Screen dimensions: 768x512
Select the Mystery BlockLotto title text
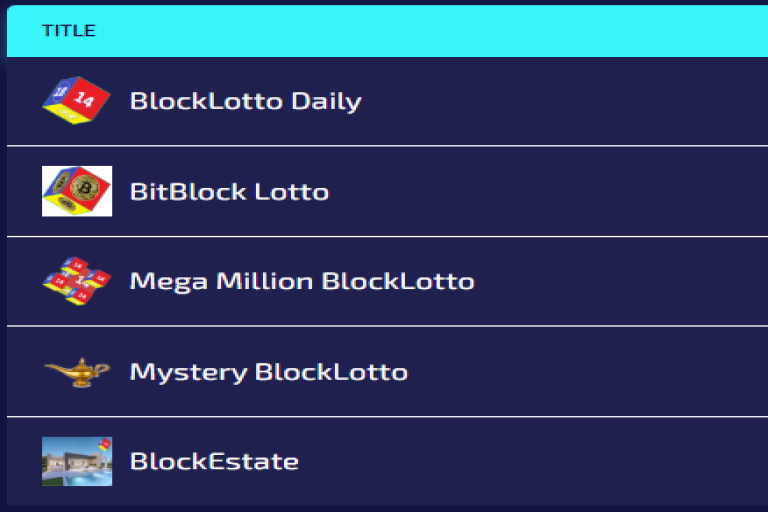[268, 372]
